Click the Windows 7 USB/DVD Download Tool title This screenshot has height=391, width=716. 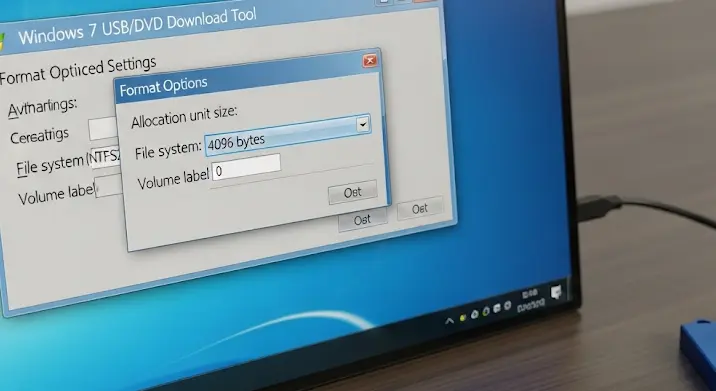coord(137,27)
